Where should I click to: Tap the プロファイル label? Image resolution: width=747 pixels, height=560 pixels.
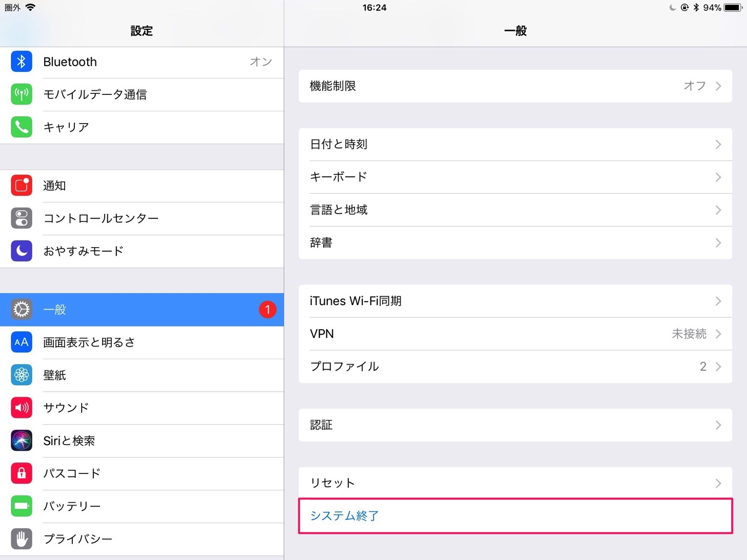pos(344,367)
